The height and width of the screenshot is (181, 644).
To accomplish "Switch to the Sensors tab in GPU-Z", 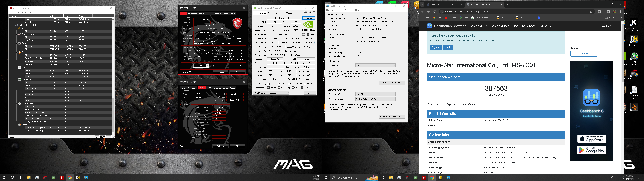I will click(271, 13).
